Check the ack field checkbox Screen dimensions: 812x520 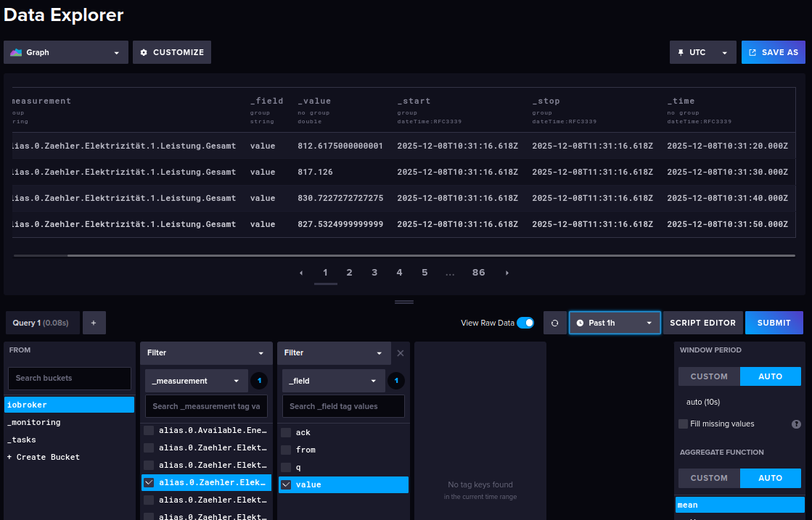click(x=286, y=432)
